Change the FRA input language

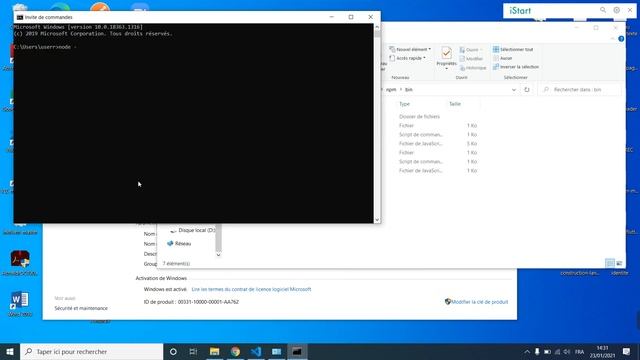[579, 351]
